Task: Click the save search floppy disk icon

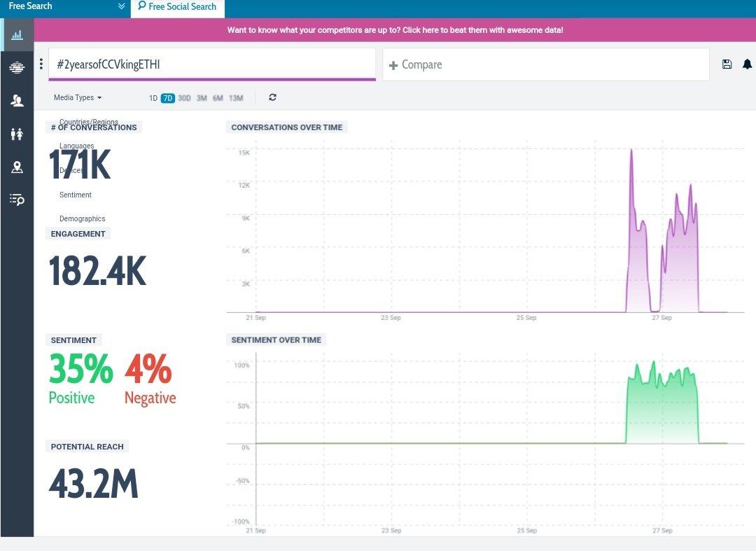Action: tap(727, 64)
